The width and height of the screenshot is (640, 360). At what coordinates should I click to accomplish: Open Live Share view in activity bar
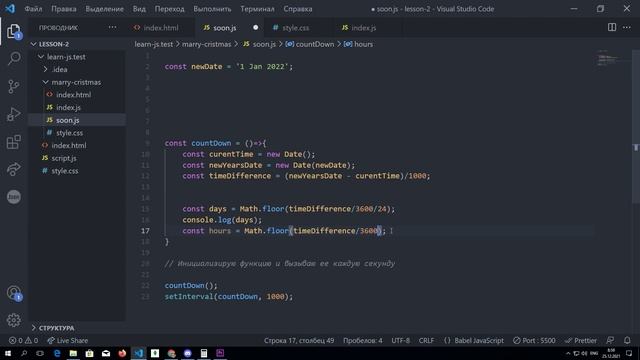tap(13, 169)
